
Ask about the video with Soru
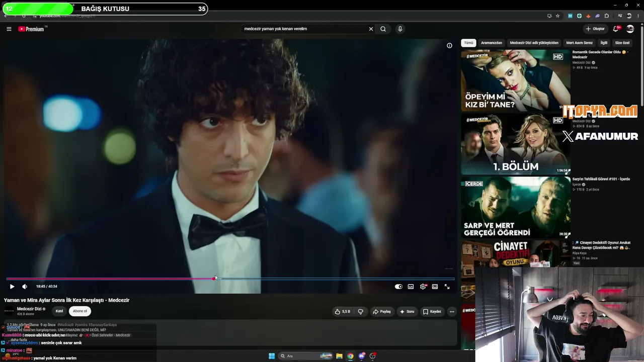coord(407,312)
